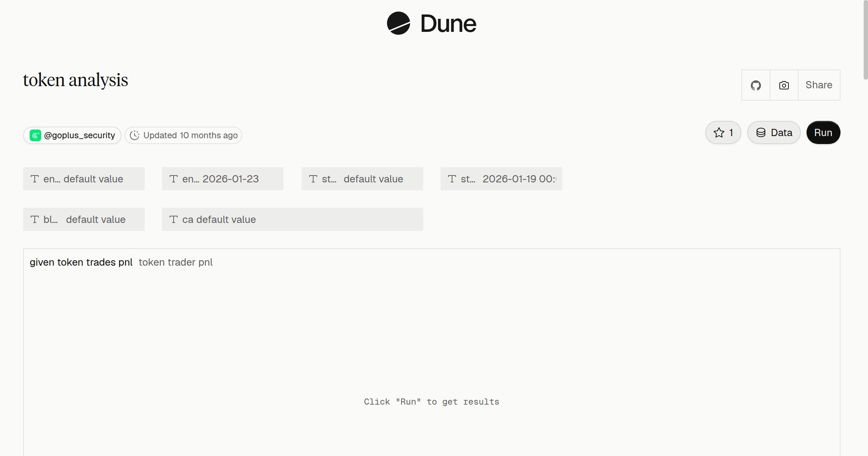Click the 'Click "Run" to get results' message

(x=431, y=402)
